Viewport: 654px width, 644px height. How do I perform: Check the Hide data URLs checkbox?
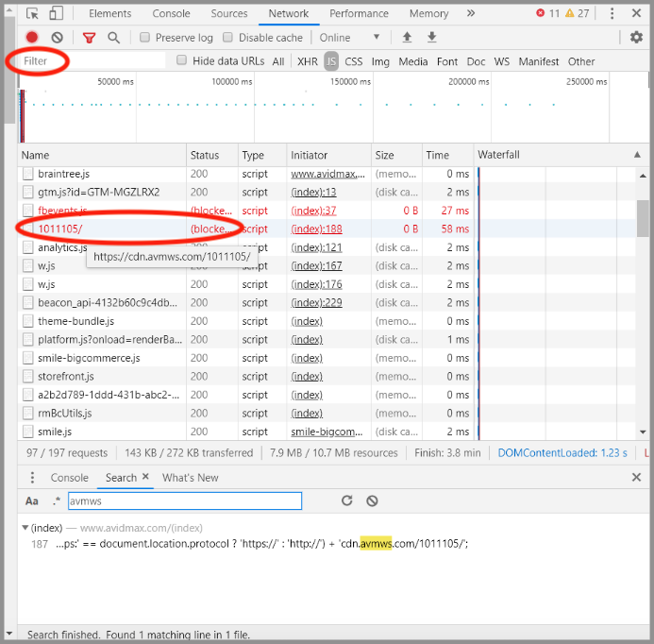pos(181,60)
